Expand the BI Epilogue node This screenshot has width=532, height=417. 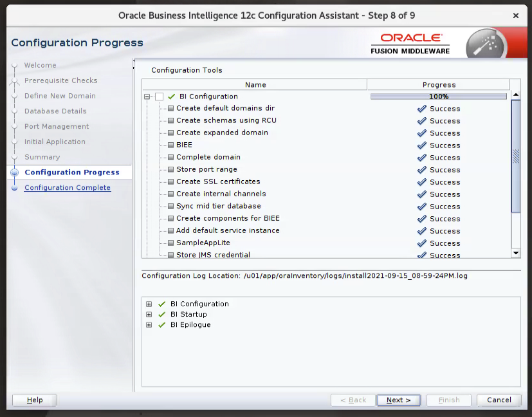[149, 325]
